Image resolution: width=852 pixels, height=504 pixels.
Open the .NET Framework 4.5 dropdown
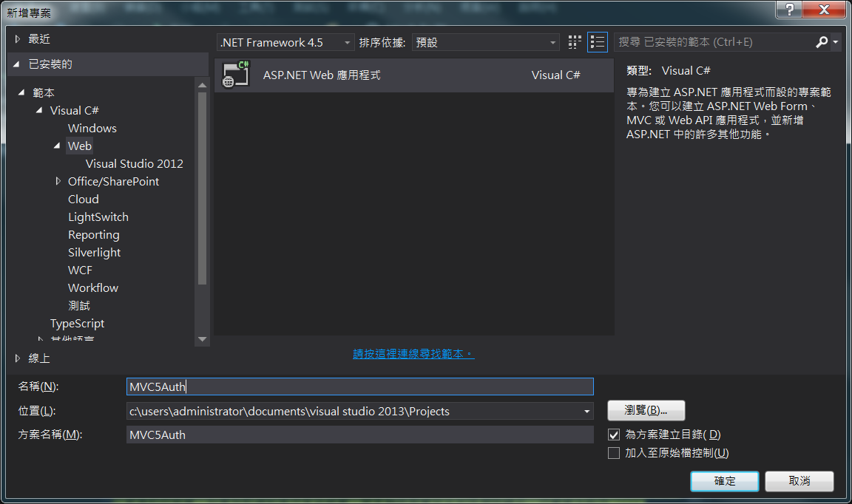coord(285,42)
